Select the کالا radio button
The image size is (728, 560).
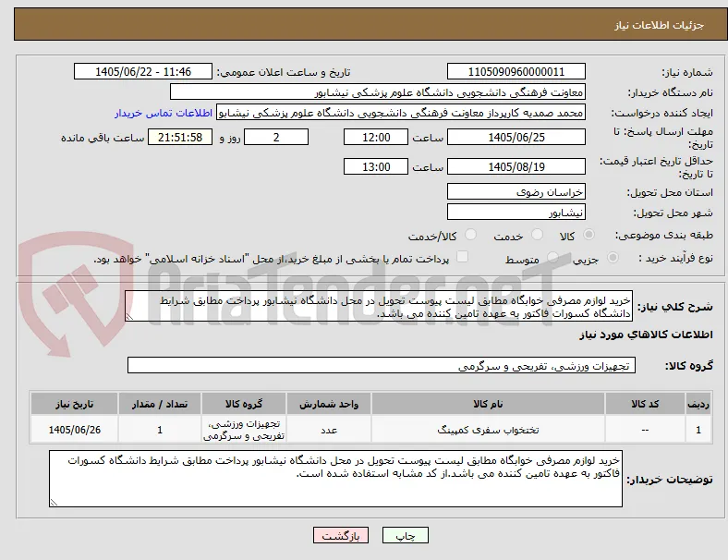[x=588, y=235]
